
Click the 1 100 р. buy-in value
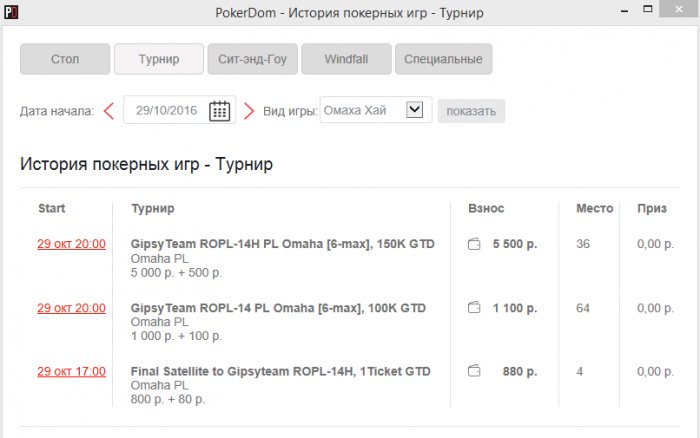(515, 308)
